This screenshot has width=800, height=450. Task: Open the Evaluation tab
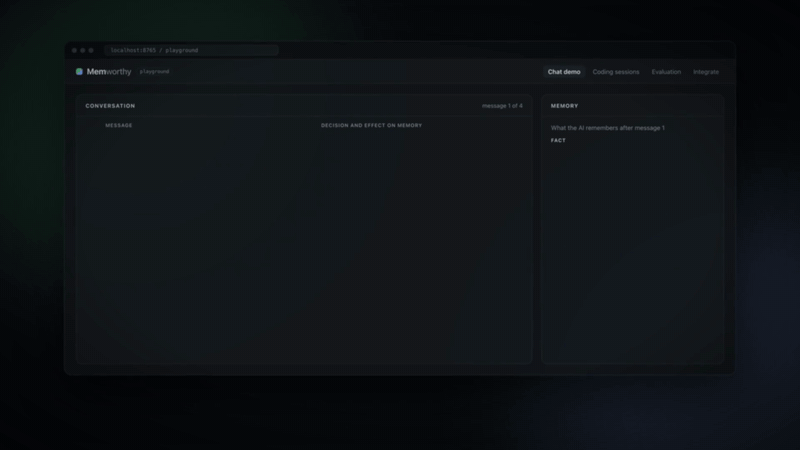pyautogui.click(x=666, y=72)
